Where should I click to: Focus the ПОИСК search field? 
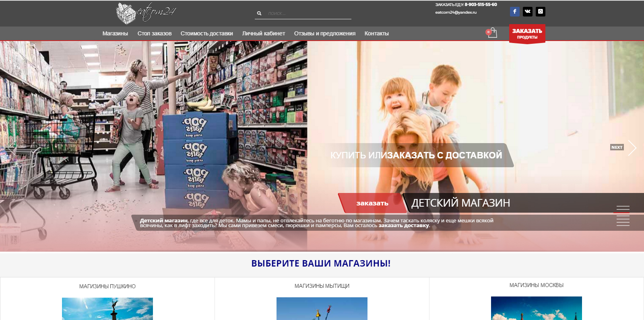(308, 14)
